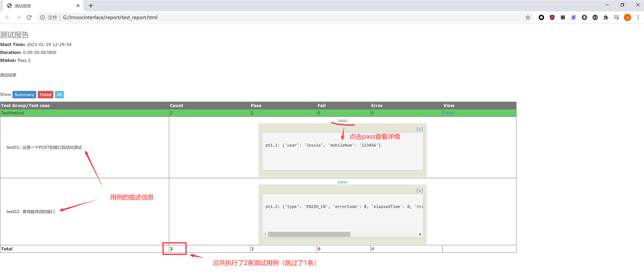The height and width of the screenshot is (275, 644).
Task: Click the 测试报告 page heading
Action: (14, 35)
